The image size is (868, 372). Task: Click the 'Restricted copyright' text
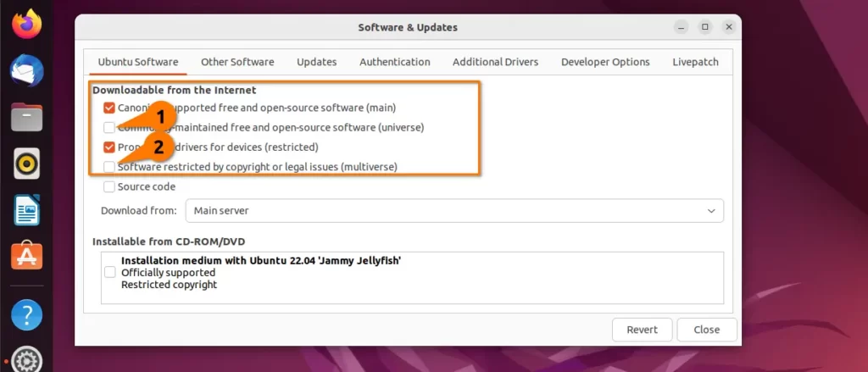point(170,285)
